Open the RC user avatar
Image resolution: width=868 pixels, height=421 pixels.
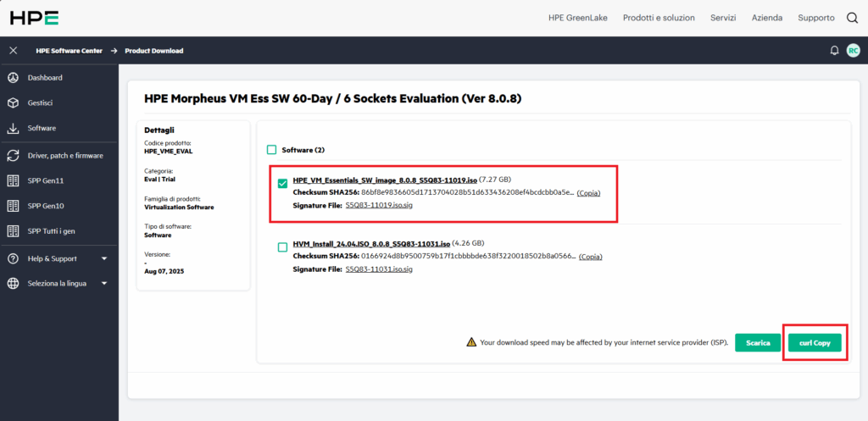coord(853,50)
